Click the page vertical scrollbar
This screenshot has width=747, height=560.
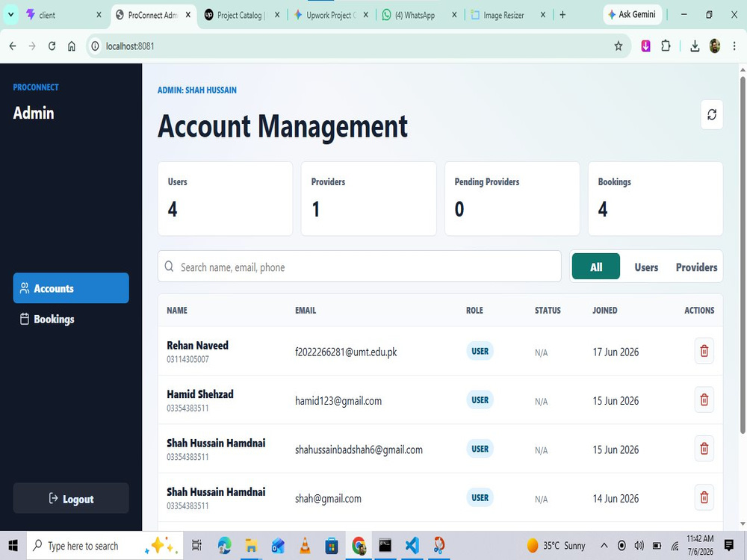[743, 255]
